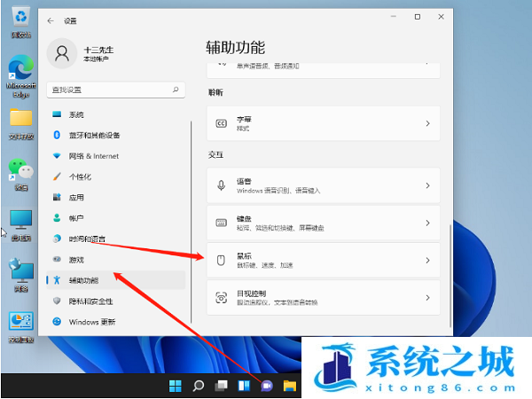The image size is (532, 399).
Task: Open the Windows Start button on the taskbar
Action: (176, 386)
